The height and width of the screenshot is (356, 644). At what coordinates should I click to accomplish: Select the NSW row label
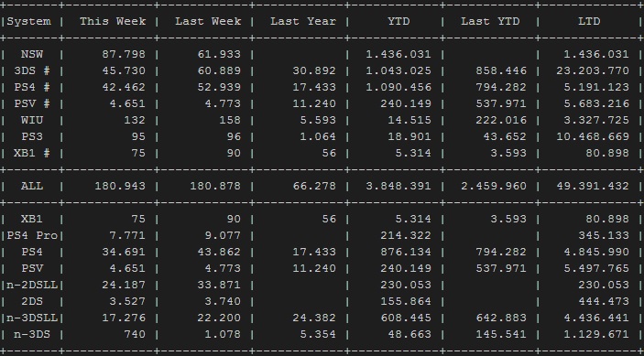pyautogui.click(x=32, y=54)
